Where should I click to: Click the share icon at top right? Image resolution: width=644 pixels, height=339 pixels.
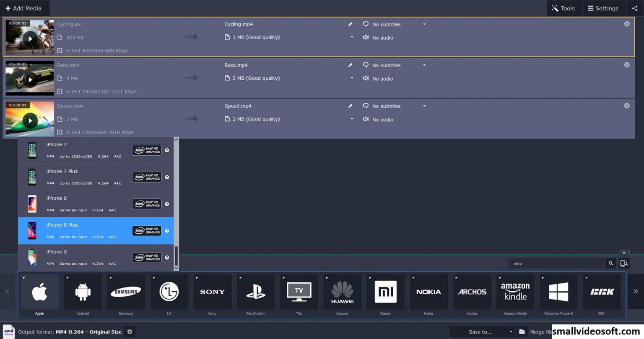coord(635,8)
